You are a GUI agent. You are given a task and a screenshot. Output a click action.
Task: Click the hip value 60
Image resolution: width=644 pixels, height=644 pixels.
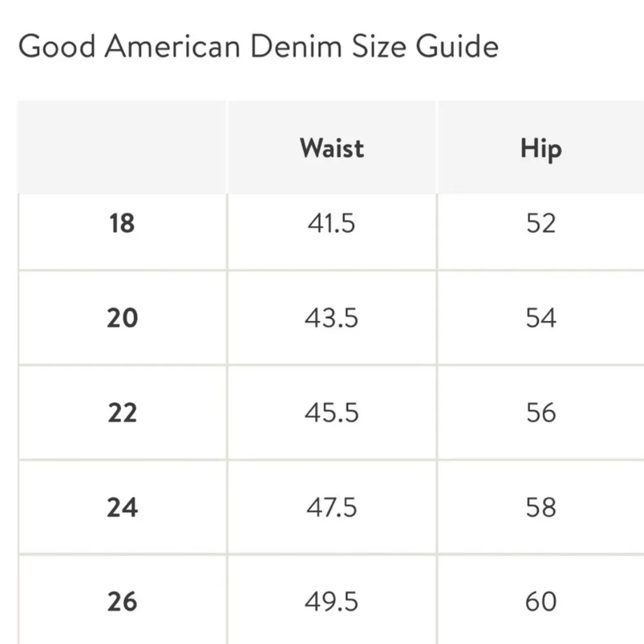(540, 601)
